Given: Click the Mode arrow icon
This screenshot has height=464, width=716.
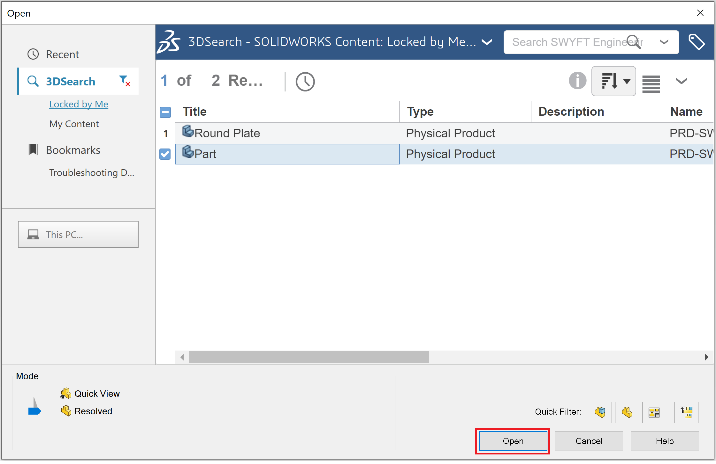Looking at the screenshot, I should [x=34, y=407].
